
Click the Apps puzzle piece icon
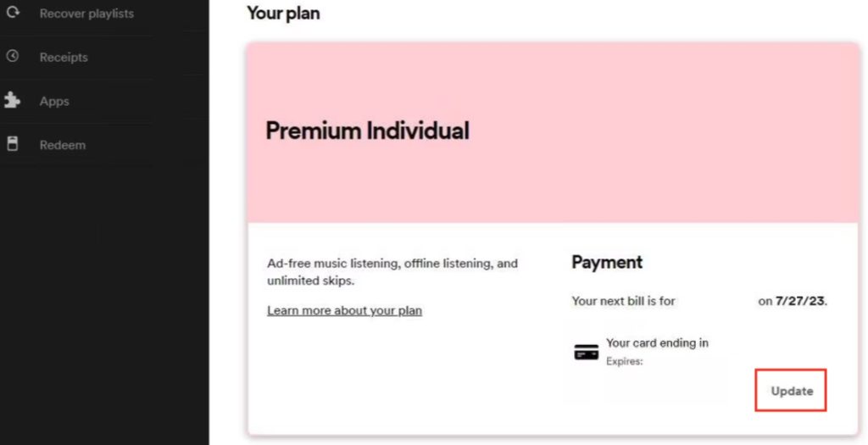point(13,101)
